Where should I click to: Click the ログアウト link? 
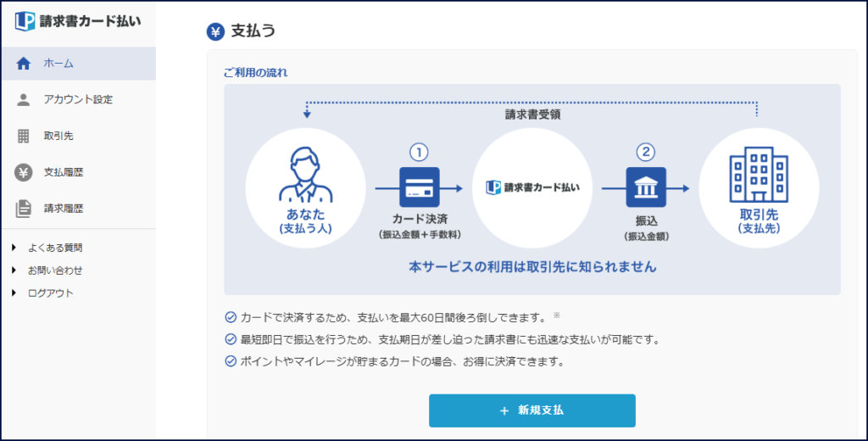pyautogui.click(x=51, y=293)
